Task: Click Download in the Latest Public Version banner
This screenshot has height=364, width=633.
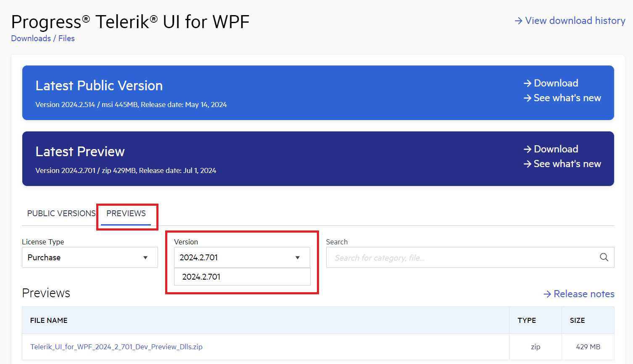Action: click(556, 83)
